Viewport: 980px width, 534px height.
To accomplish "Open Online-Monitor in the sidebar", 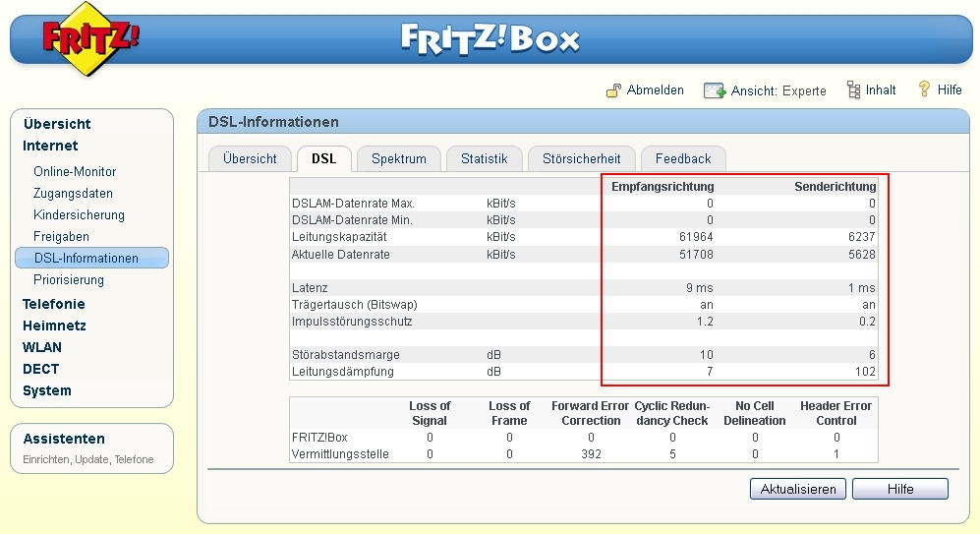I will click(x=75, y=171).
